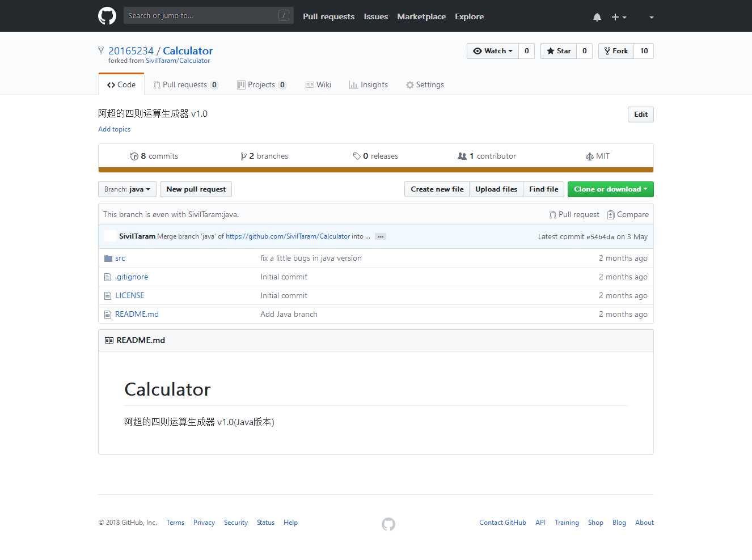View the 8 commits history
This screenshot has width=752, height=560.
(154, 156)
